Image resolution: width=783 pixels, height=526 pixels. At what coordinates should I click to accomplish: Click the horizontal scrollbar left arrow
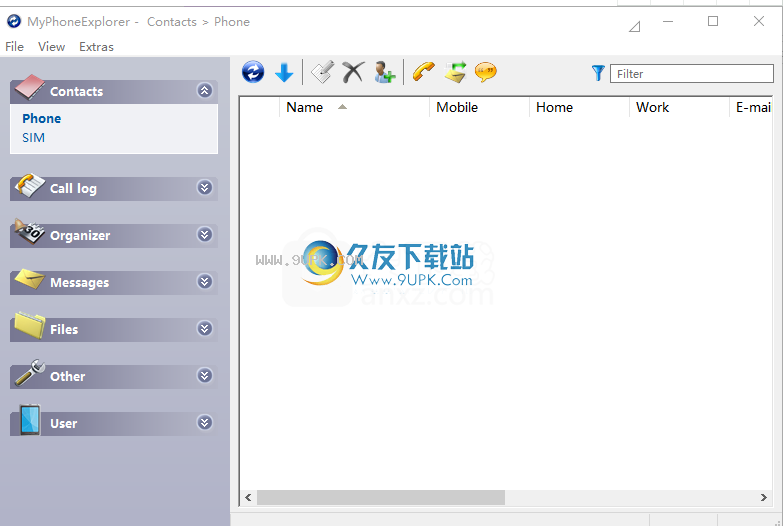248,498
